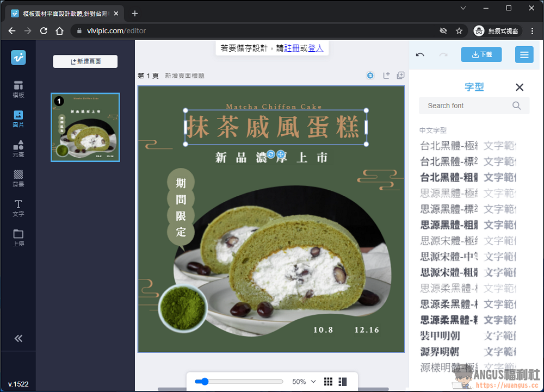
Task: Click the undo arrow icon
Action: pos(420,55)
